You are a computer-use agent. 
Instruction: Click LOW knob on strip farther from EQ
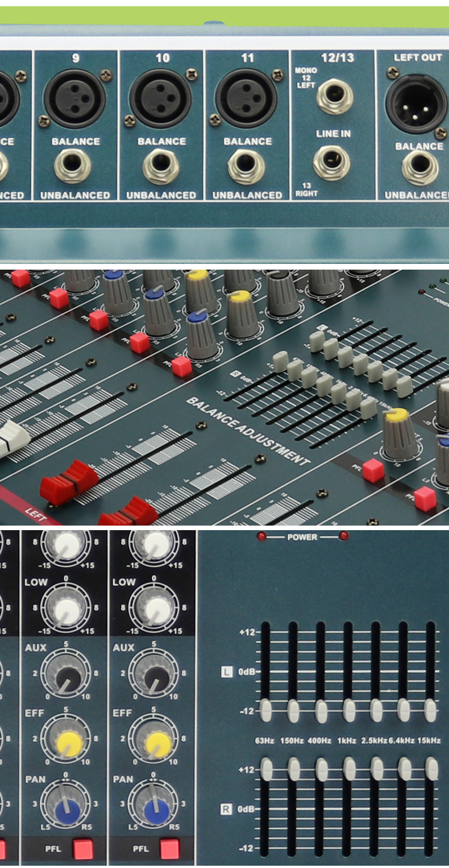tap(66, 608)
